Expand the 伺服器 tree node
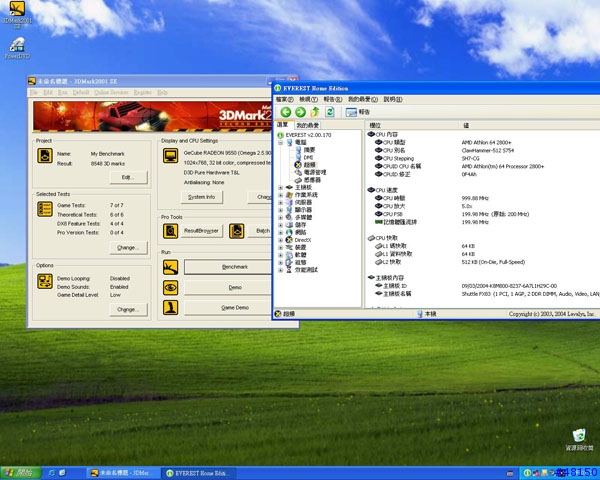Image resolution: width=600 pixels, height=480 pixels. 280,202
